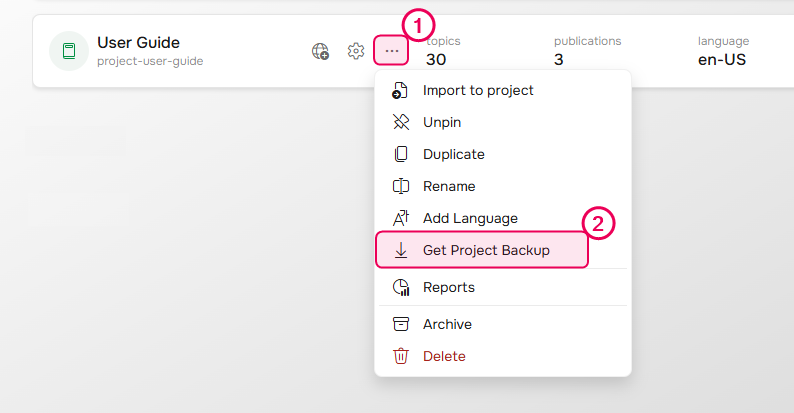Click the language label
The image size is (794, 413).
pos(723,42)
